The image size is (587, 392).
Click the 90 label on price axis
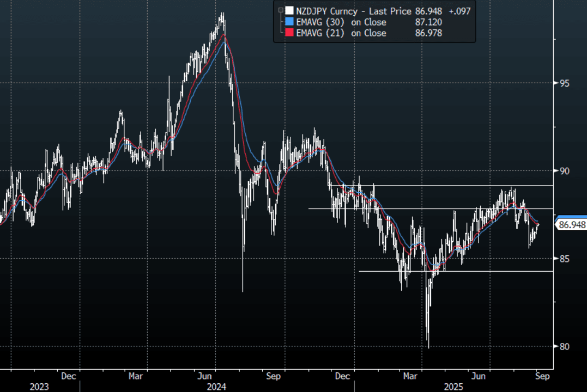(565, 171)
